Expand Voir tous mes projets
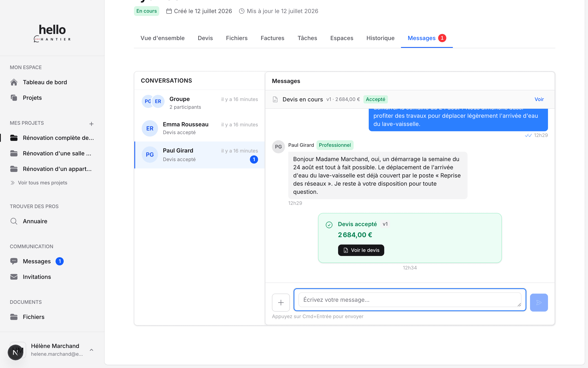Screen dimensions: 588x368 click(39, 183)
